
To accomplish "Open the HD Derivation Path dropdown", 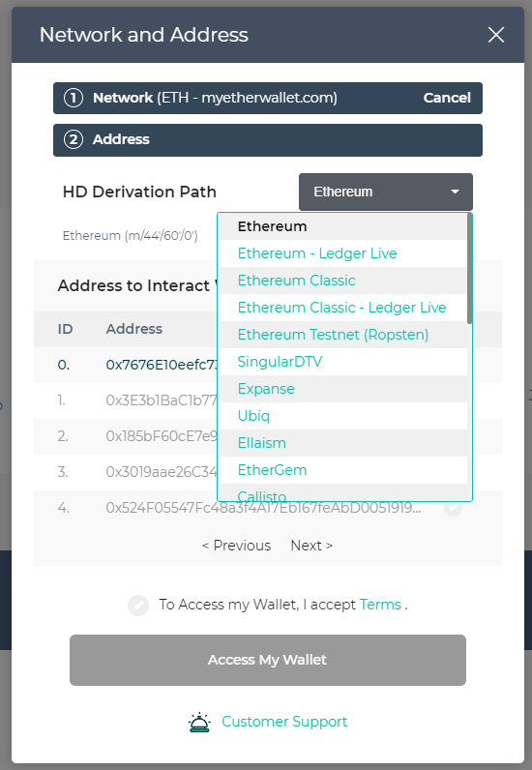I will (x=386, y=192).
